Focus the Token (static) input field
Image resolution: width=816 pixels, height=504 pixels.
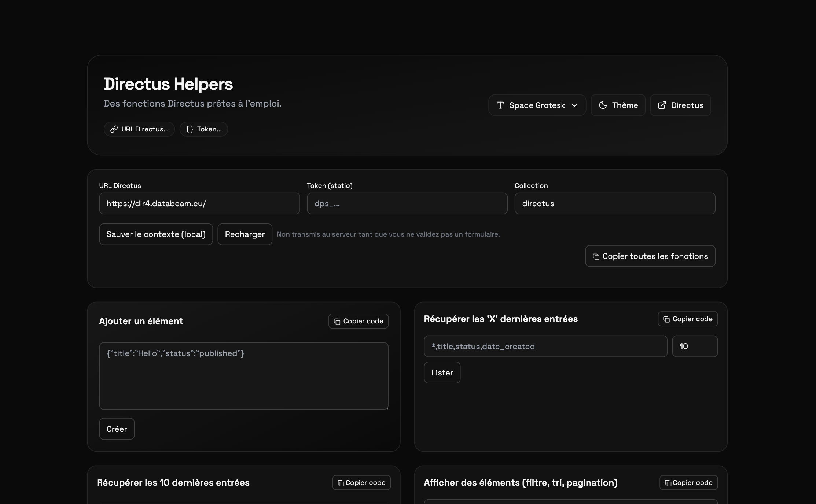pos(407,204)
